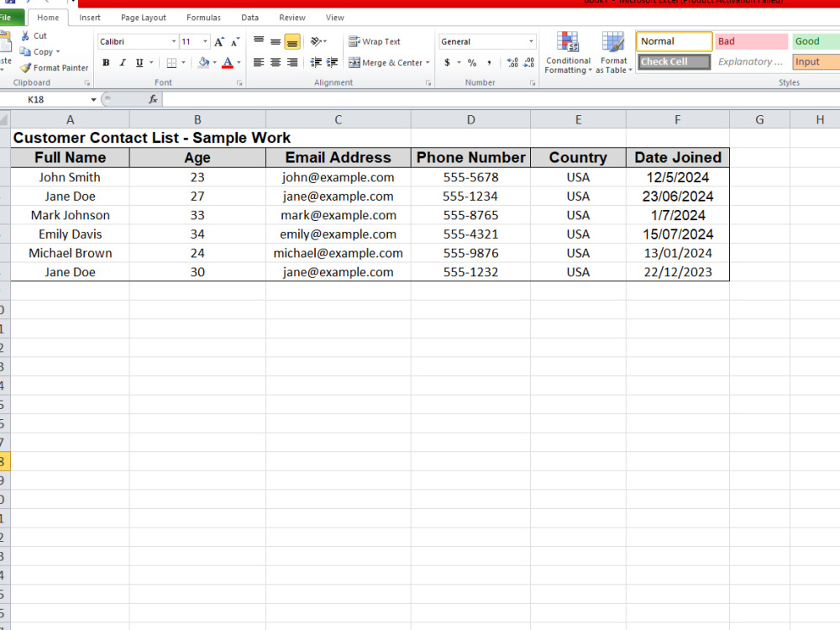Screen dimensions: 840x630
Task: Switch to the Insert tab
Action: [90, 18]
